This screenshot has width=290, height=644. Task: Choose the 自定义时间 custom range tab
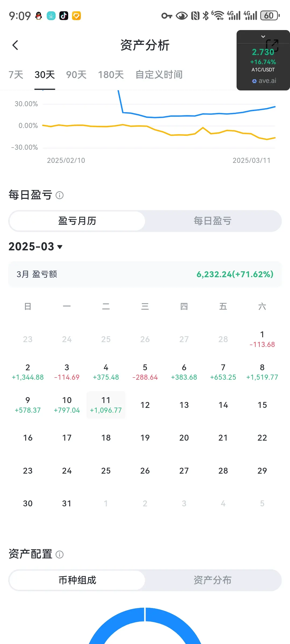(159, 75)
